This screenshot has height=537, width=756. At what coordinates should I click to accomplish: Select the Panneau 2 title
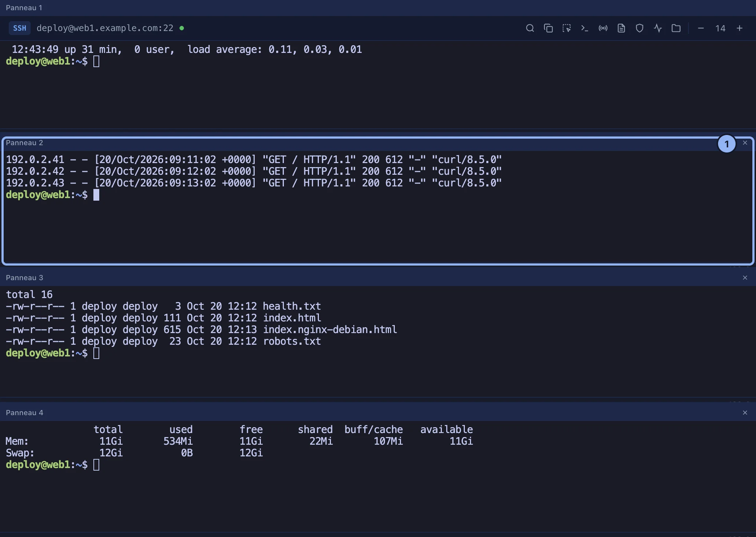click(x=24, y=143)
